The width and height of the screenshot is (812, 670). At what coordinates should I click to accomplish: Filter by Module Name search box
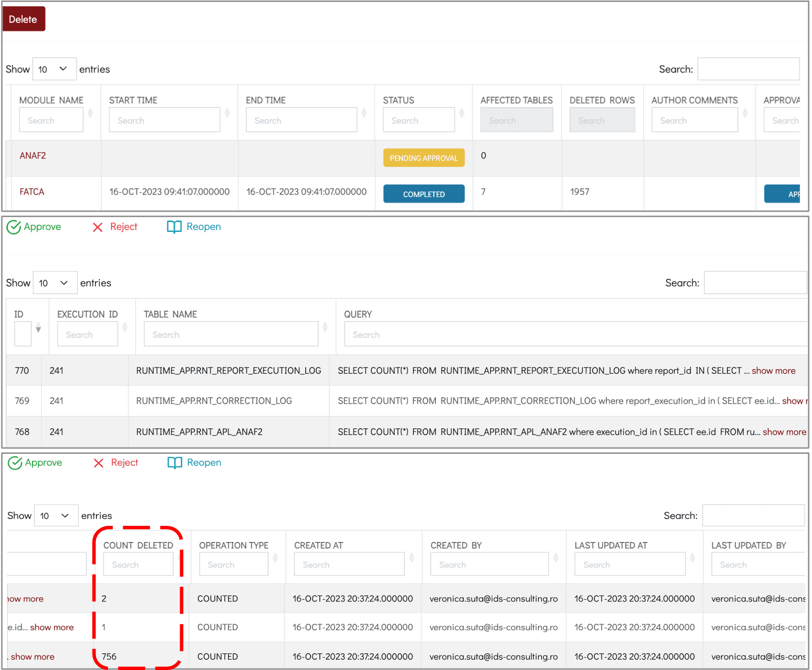click(x=51, y=120)
